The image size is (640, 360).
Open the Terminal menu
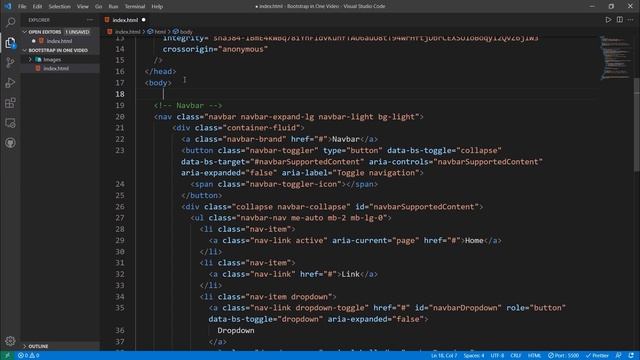tap(135, 7)
